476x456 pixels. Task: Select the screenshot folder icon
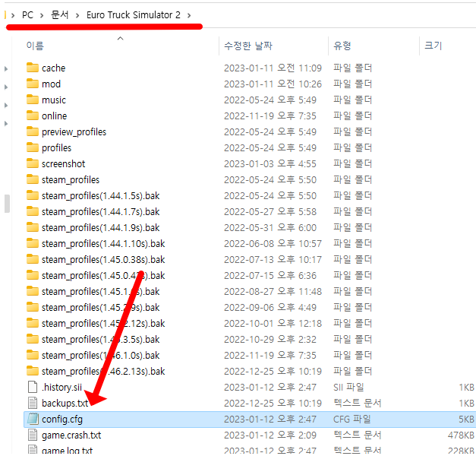32,163
